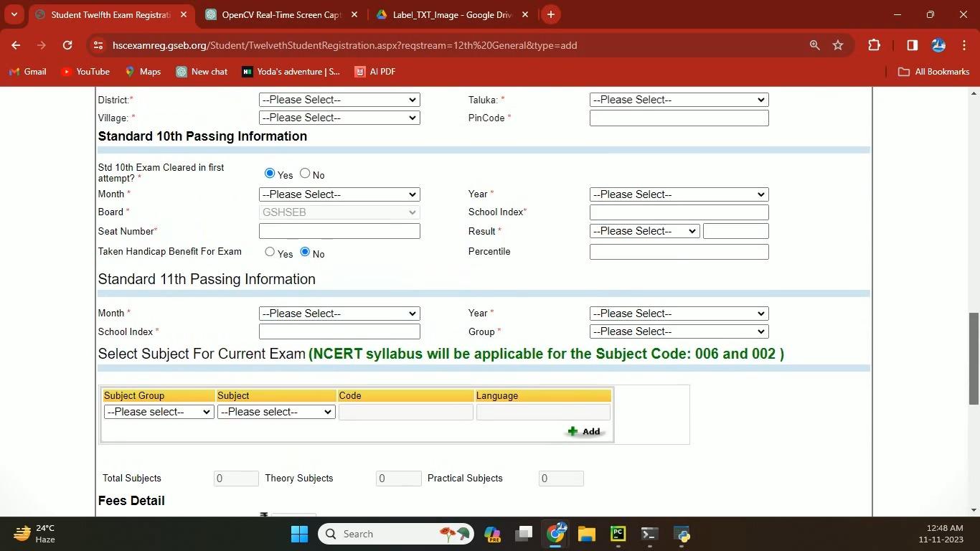Toggle the browser side panel icon
Screen dimensions: 980x551
point(912,45)
